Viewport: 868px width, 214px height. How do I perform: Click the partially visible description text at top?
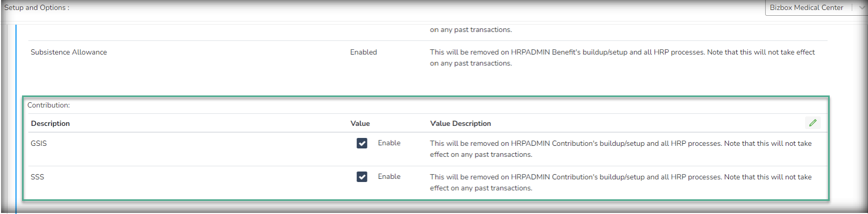[x=471, y=30]
